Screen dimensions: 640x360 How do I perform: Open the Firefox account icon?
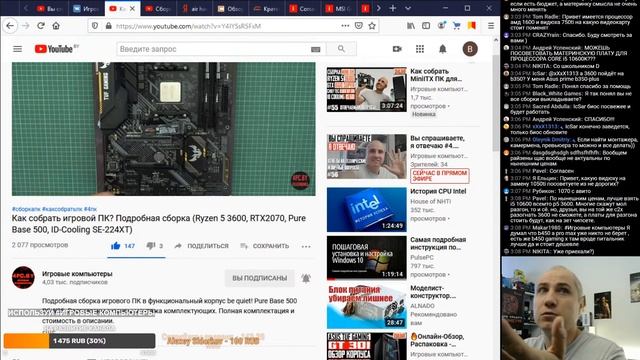[441, 26]
